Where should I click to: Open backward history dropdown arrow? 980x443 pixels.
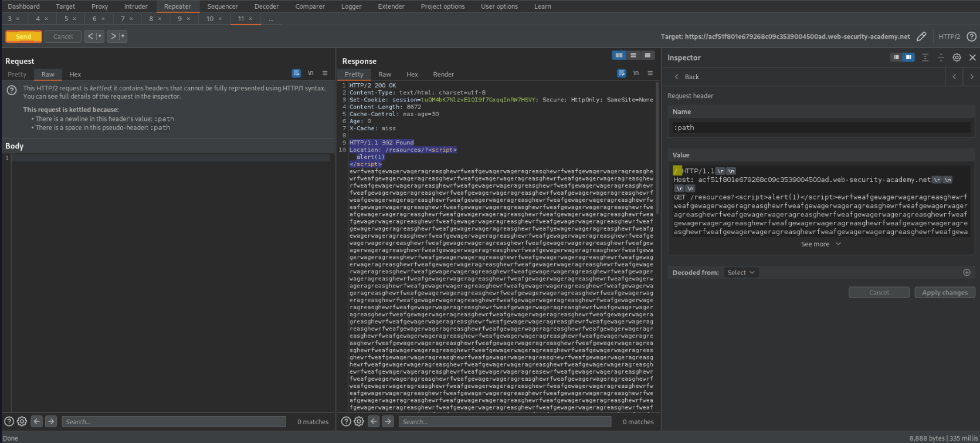(x=99, y=36)
